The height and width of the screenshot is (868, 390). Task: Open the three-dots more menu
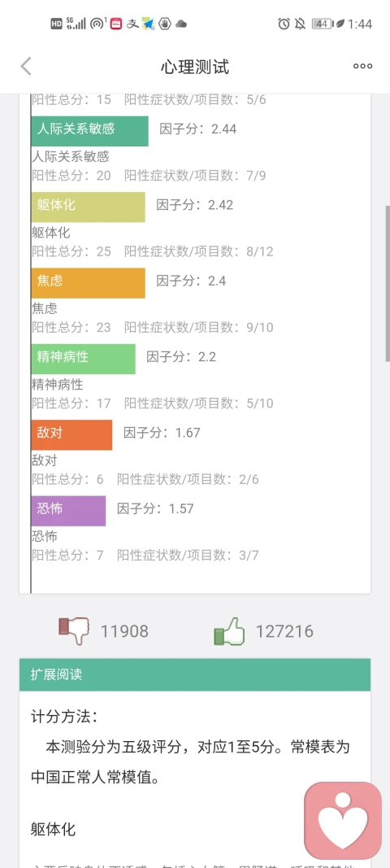[x=363, y=67]
